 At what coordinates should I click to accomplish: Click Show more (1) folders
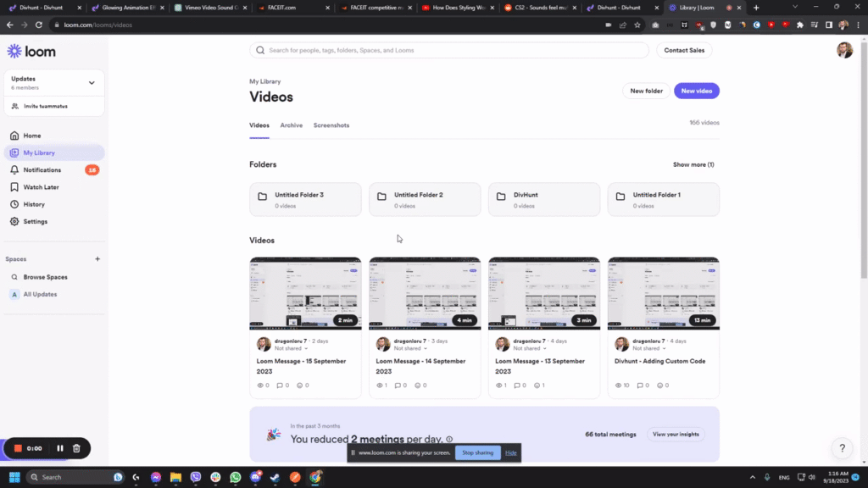pyautogui.click(x=693, y=165)
